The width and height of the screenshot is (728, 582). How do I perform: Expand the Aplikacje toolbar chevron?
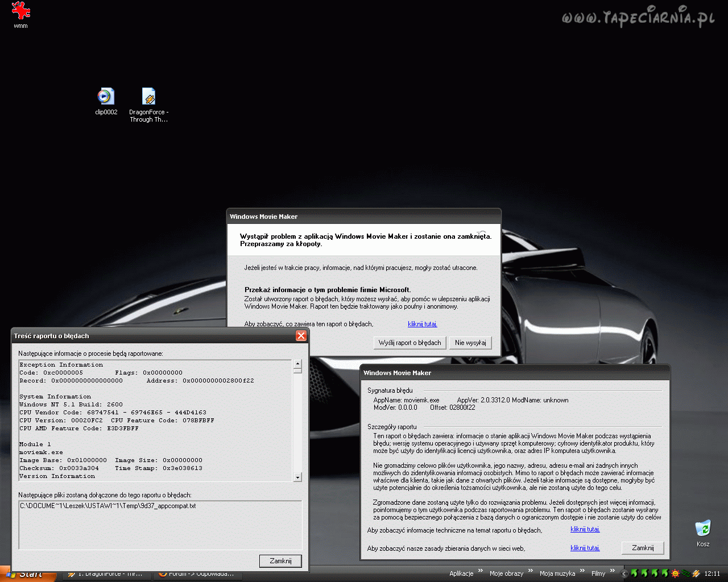tap(481, 571)
